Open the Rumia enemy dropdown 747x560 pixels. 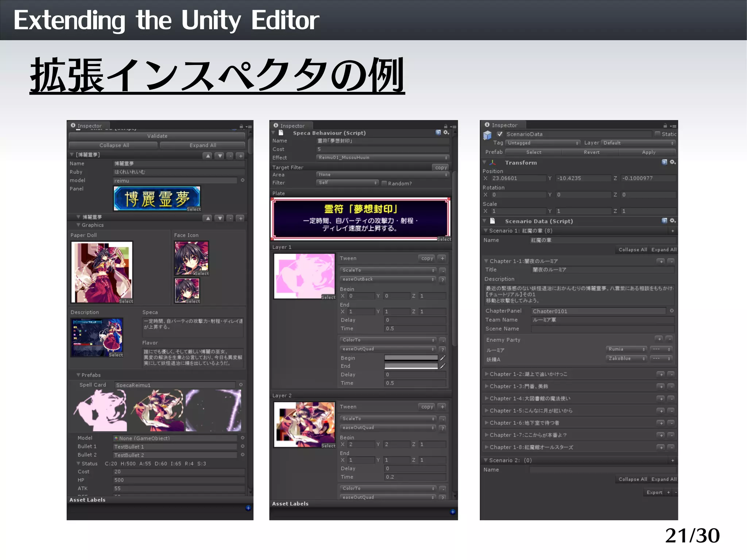pos(626,349)
